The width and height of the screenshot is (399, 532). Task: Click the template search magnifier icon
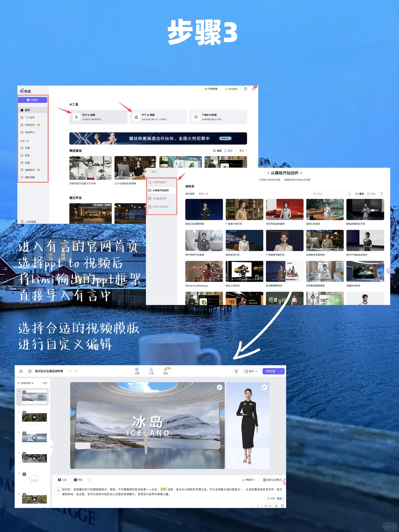click(x=349, y=194)
